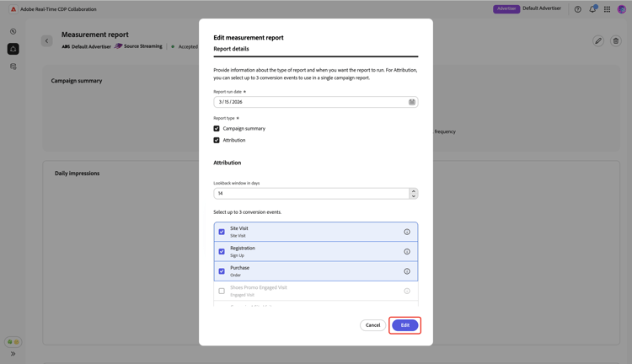The height and width of the screenshot is (364, 632).
Task: Click the Site Visit info icon
Action: 407,232
